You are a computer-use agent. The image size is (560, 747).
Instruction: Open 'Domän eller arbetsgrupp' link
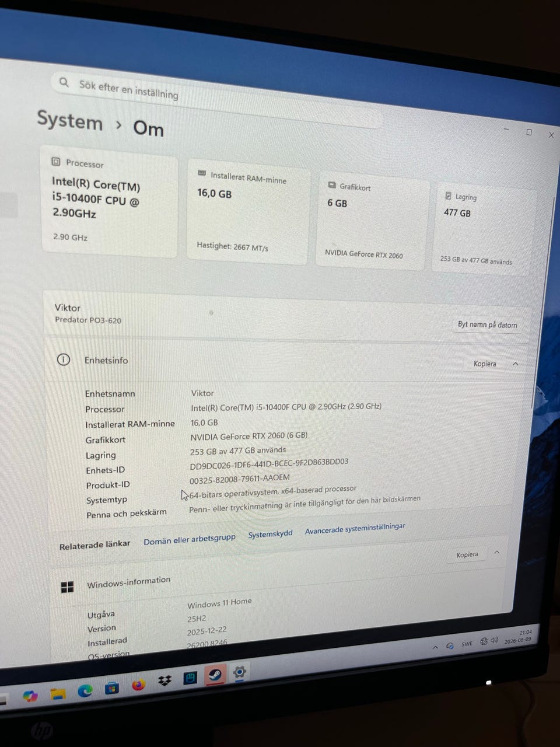tap(190, 539)
